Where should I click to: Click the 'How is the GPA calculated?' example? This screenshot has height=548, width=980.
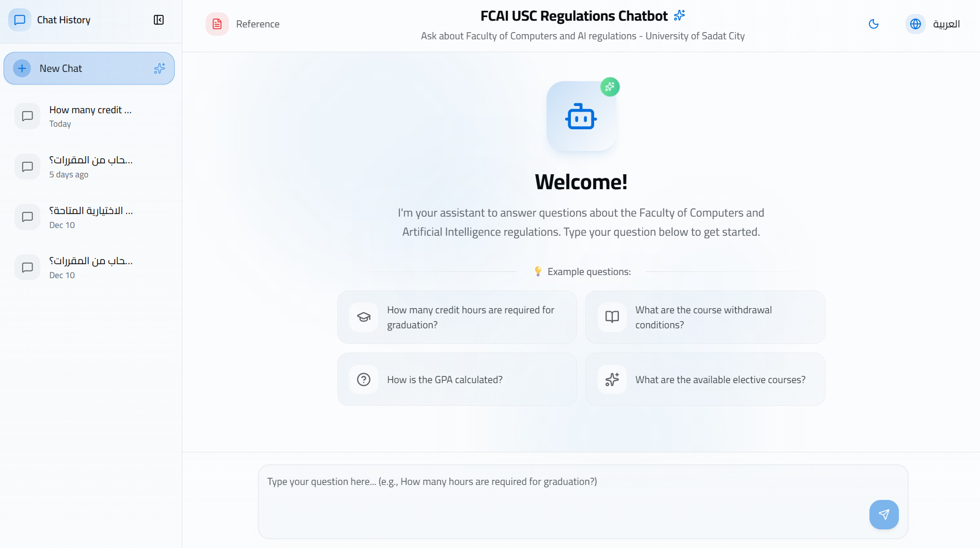[x=457, y=379]
